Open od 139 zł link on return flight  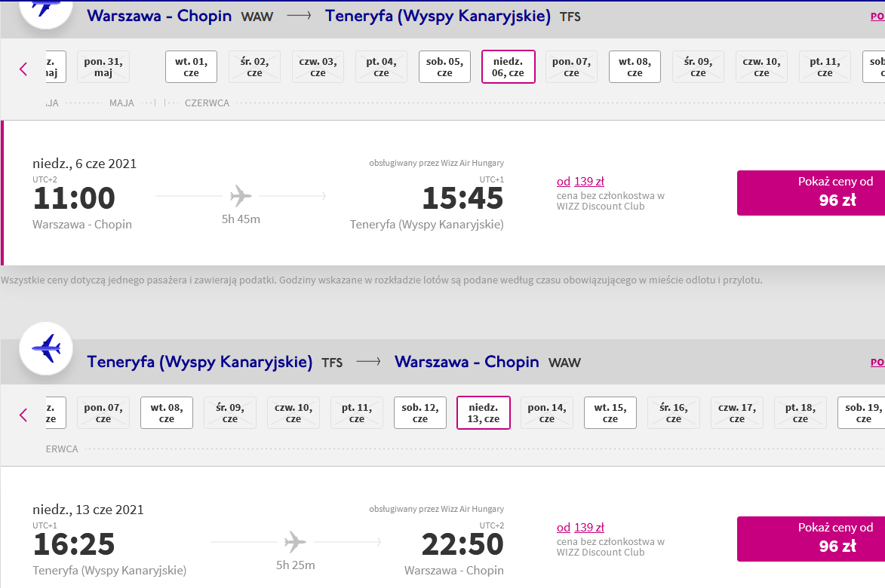tap(580, 528)
